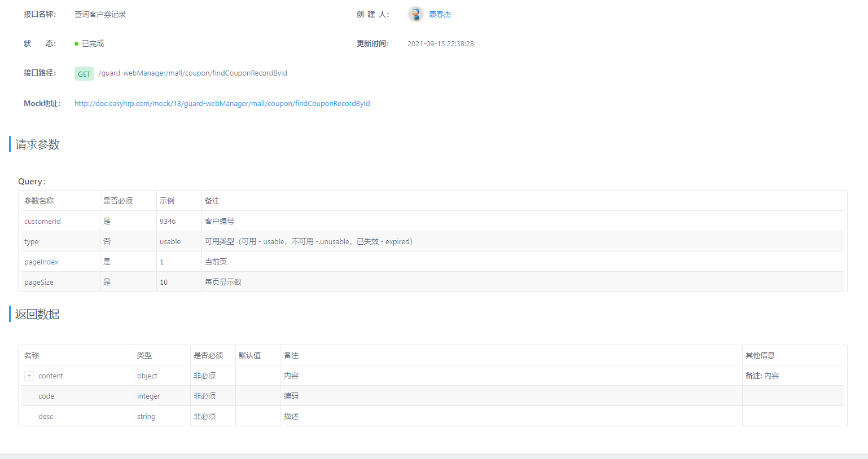Click the GET method badge
This screenshot has width=868, height=459.
click(84, 74)
